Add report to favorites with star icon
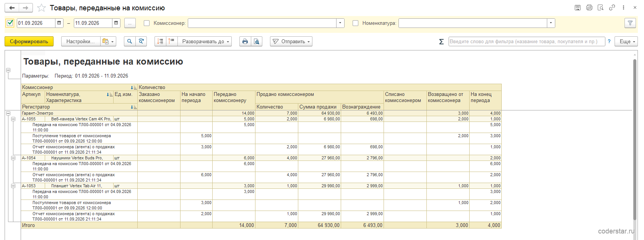Screen dimensions: 644x240 tap(41, 8)
